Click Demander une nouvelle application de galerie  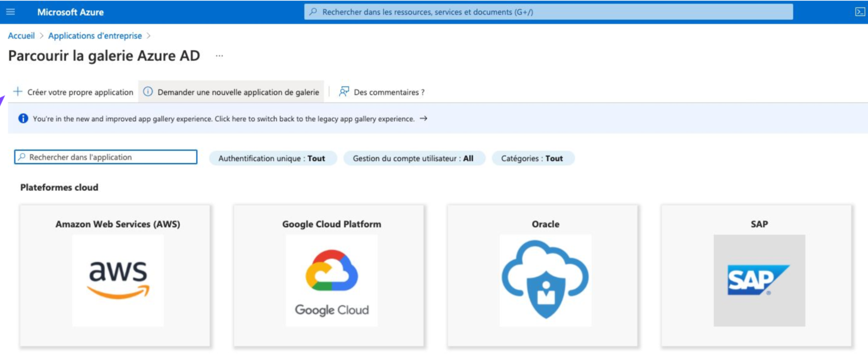[232, 92]
